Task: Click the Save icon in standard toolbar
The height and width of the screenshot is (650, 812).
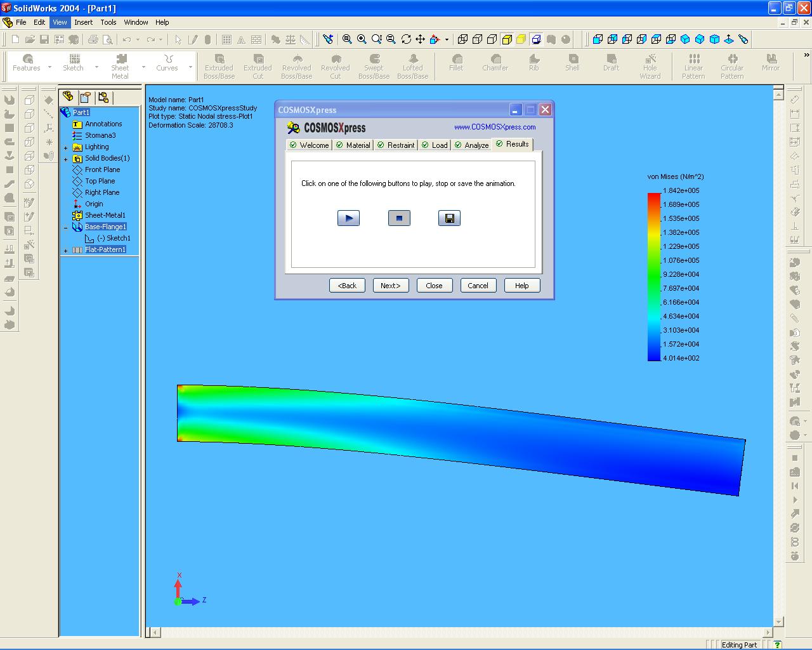Action: click(x=44, y=39)
